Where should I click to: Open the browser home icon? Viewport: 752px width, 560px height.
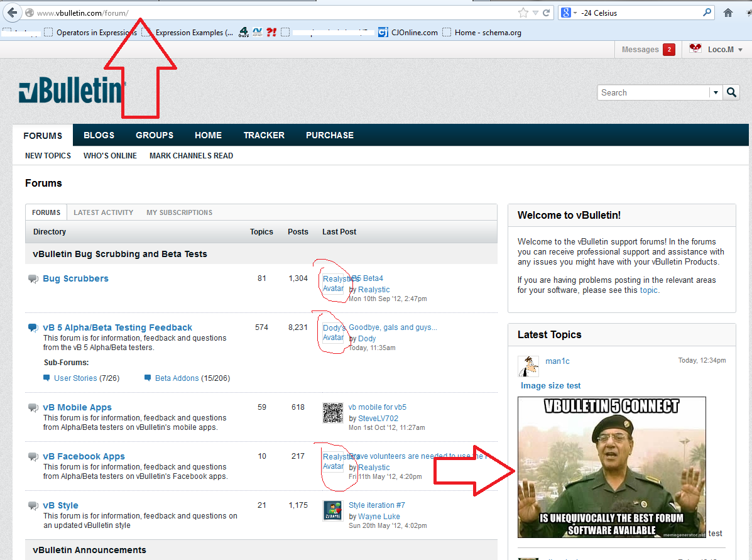(727, 13)
